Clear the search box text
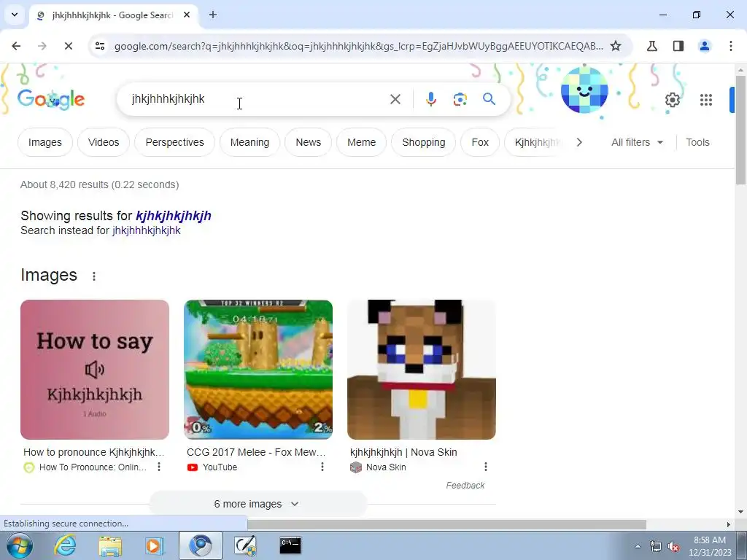 tap(395, 99)
